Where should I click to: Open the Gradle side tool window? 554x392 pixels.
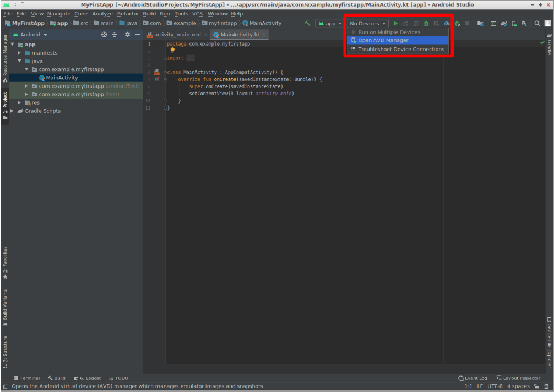549,44
